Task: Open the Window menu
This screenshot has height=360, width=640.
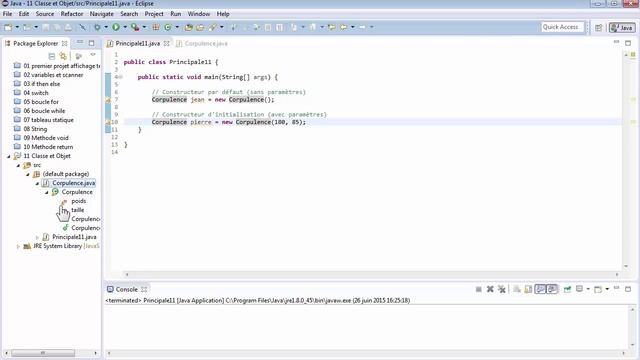Action: pos(199,14)
